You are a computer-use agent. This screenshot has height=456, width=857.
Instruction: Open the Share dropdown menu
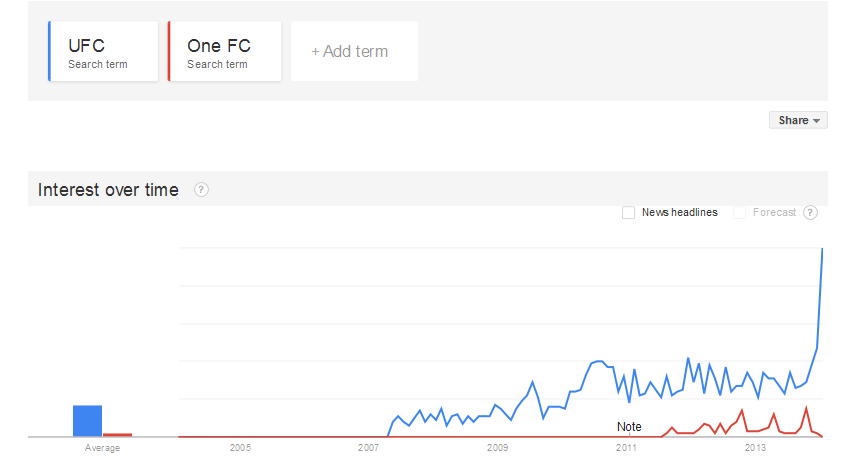(798, 120)
